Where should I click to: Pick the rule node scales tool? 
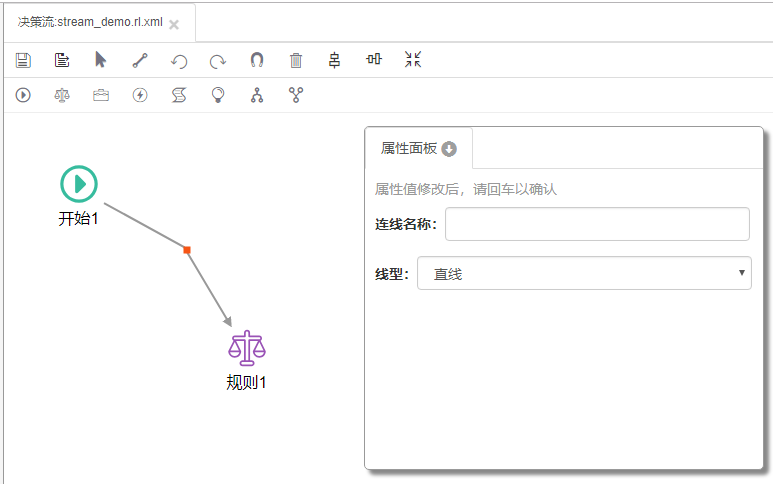click(x=62, y=95)
